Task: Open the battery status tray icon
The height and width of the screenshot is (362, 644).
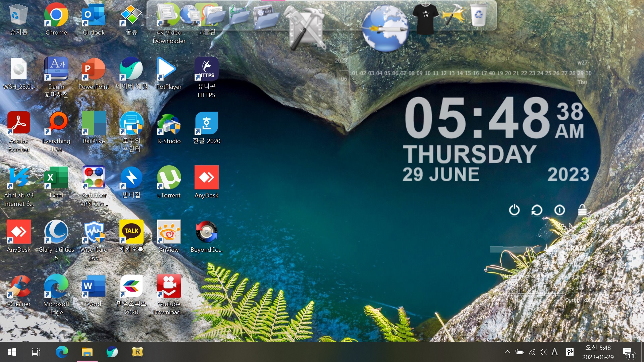Action: tap(520, 352)
